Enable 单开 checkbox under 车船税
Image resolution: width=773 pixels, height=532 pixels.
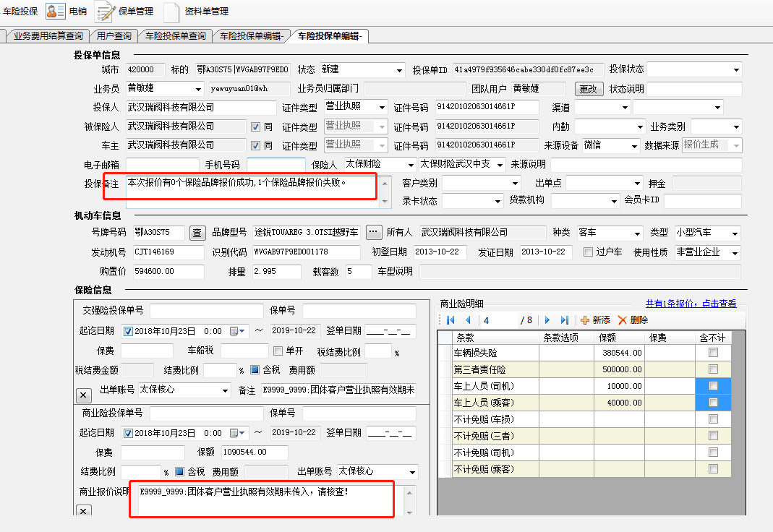pos(278,351)
